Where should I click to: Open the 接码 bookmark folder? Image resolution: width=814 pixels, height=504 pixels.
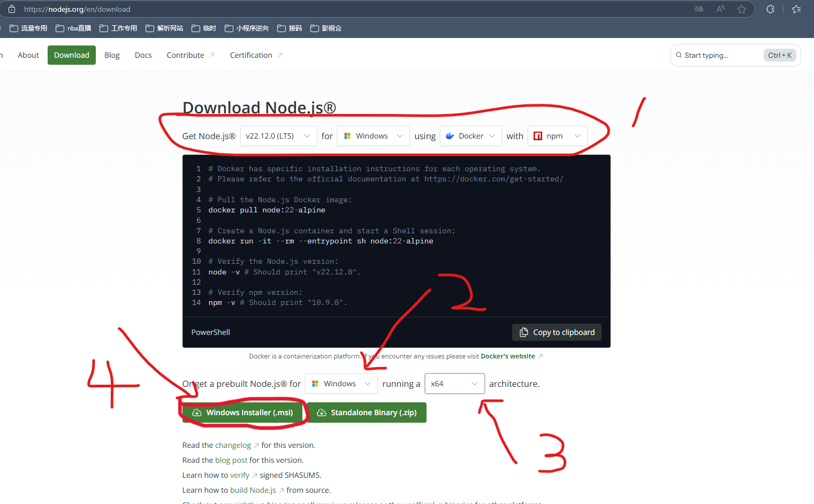(x=290, y=28)
